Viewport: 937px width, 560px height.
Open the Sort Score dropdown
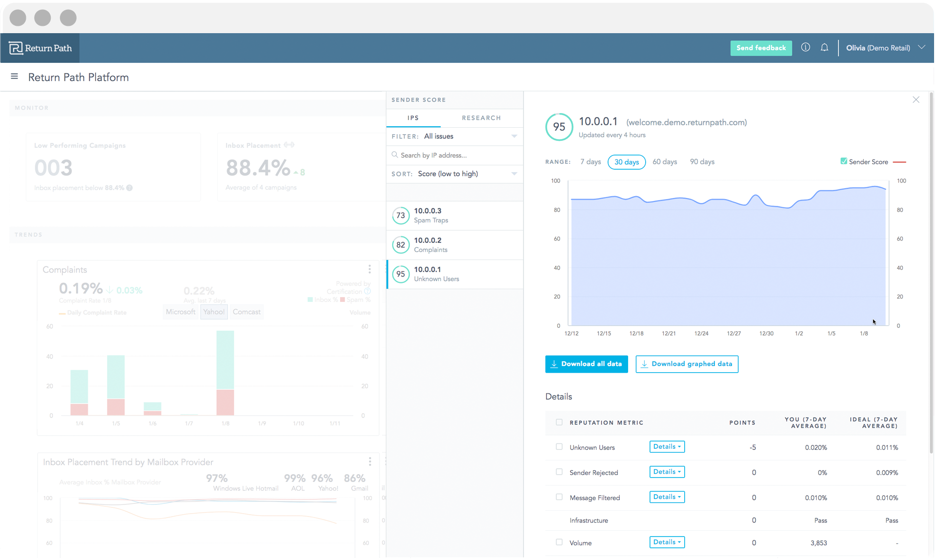[454, 174]
